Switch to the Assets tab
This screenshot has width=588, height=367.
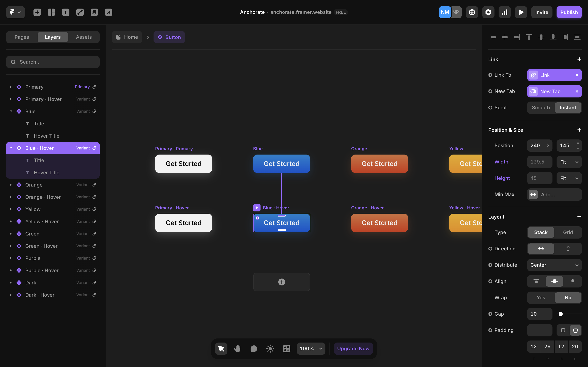[84, 37]
